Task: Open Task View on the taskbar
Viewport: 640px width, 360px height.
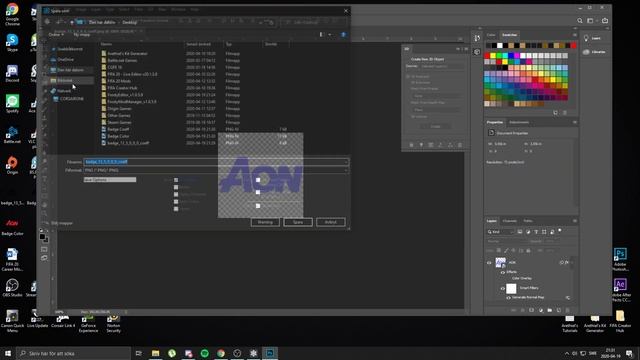Action: pos(138,353)
